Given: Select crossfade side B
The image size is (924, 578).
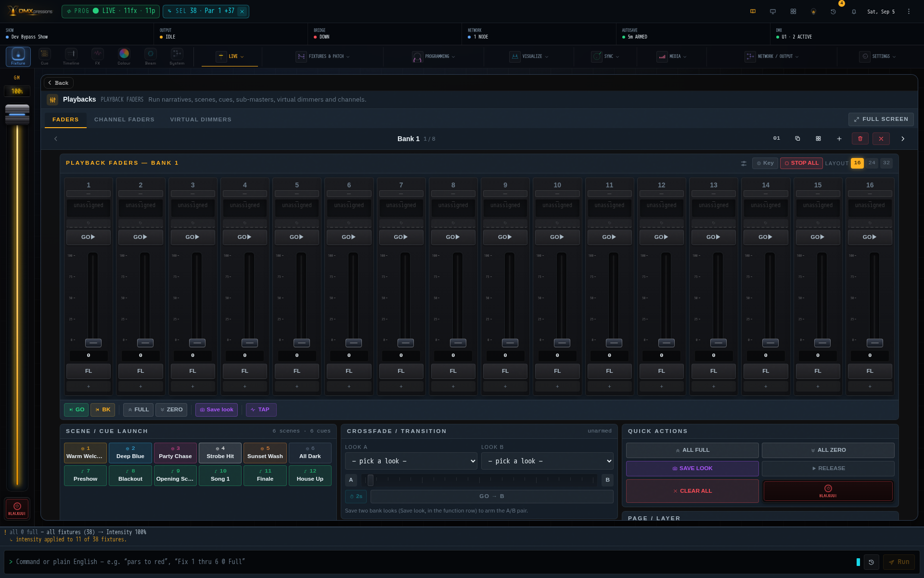Looking at the screenshot, I should [607, 480].
